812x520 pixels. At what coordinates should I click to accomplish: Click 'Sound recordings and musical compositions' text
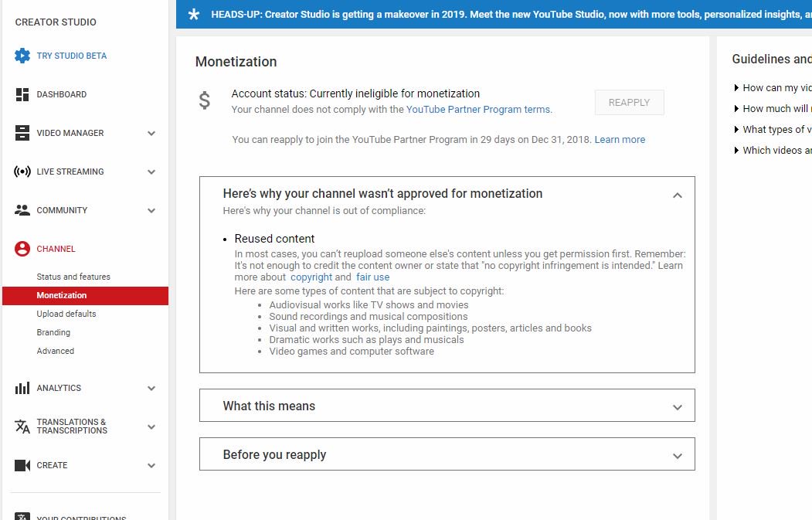pos(369,317)
